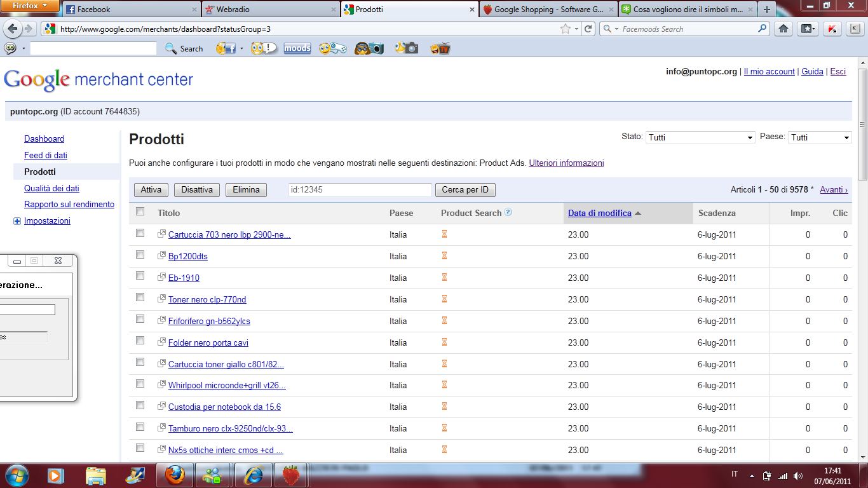The image size is (868, 488).
Task: Click hourglass status icon in Folder nero row
Action: tap(444, 342)
